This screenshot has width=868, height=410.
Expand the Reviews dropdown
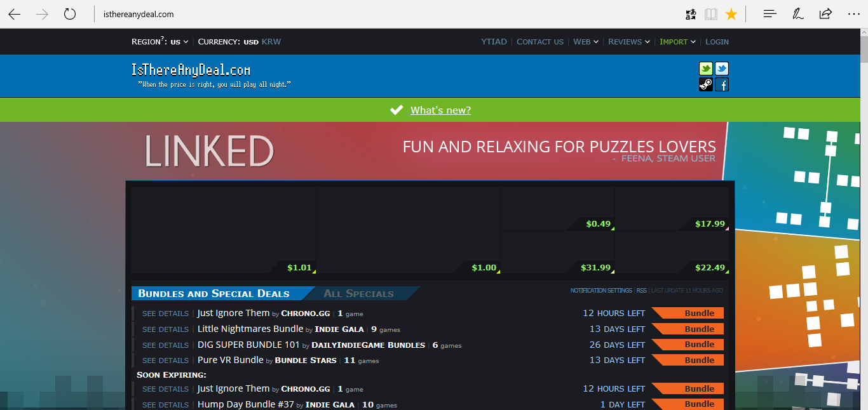(629, 42)
